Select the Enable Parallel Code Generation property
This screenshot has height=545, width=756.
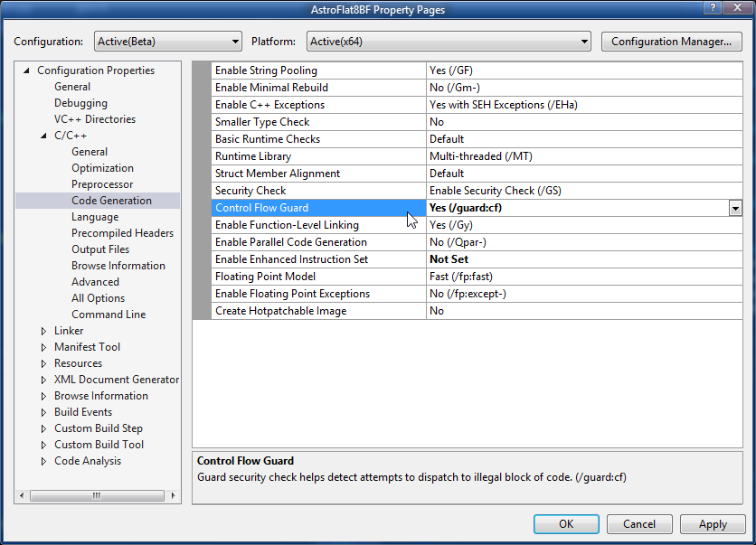click(318, 242)
